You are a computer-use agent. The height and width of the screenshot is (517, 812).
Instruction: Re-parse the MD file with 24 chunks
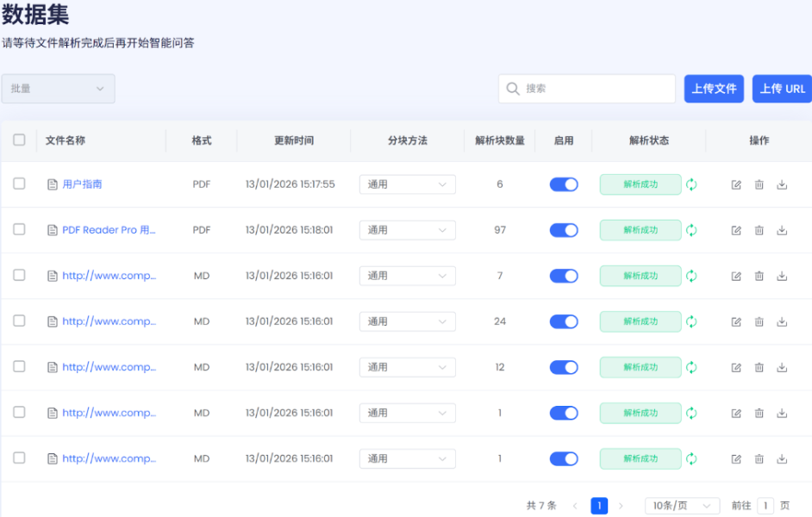click(x=691, y=321)
